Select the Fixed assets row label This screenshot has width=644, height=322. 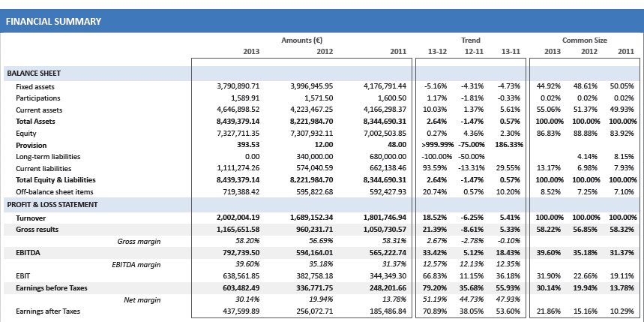[x=34, y=87]
